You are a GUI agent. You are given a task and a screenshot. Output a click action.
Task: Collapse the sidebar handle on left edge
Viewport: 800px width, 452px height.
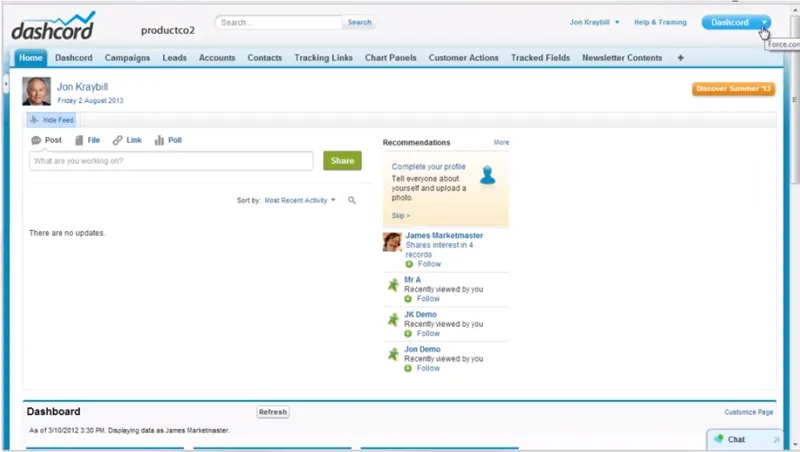(x=6, y=83)
